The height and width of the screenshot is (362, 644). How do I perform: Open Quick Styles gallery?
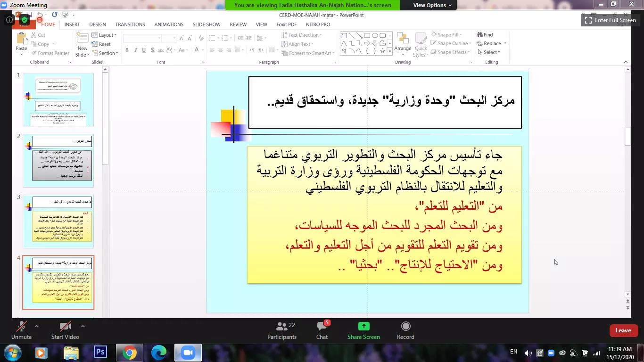tap(420, 45)
